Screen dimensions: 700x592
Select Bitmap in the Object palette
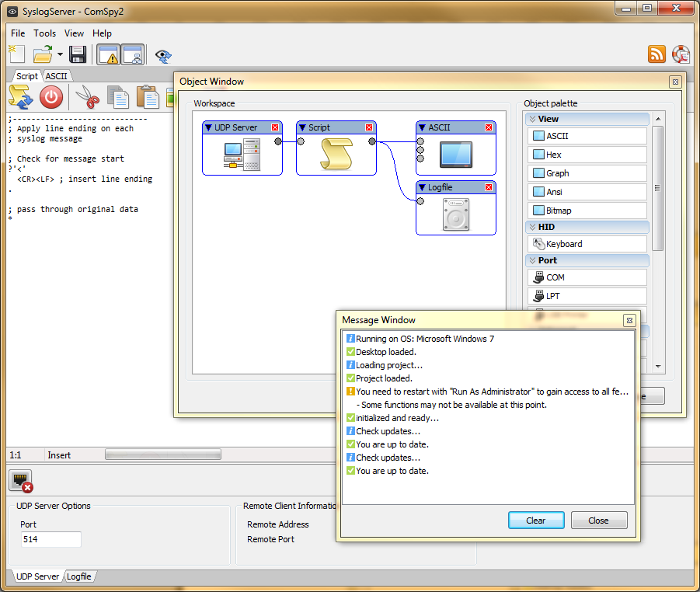pyautogui.click(x=587, y=211)
